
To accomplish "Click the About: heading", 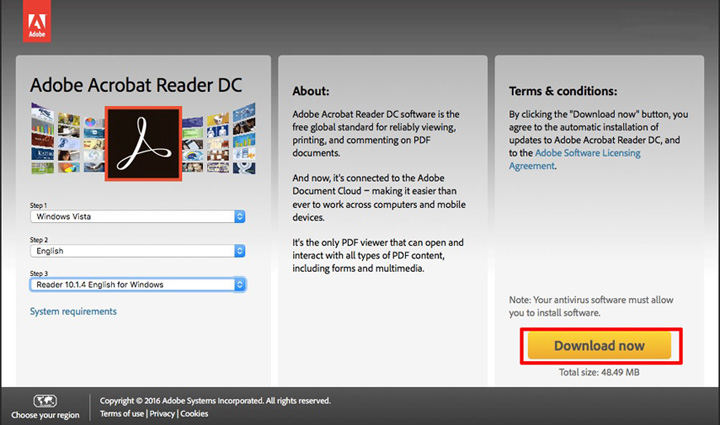I will click(x=311, y=91).
